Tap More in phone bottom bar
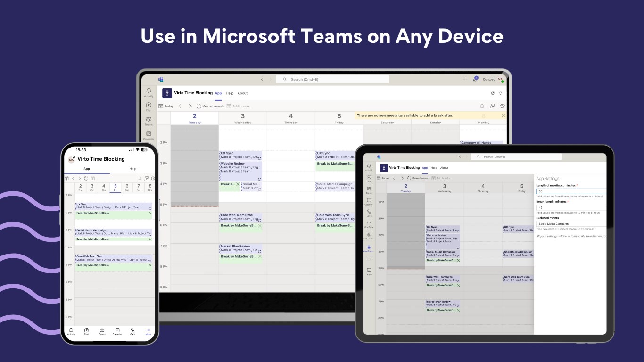 pyautogui.click(x=148, y=331)
